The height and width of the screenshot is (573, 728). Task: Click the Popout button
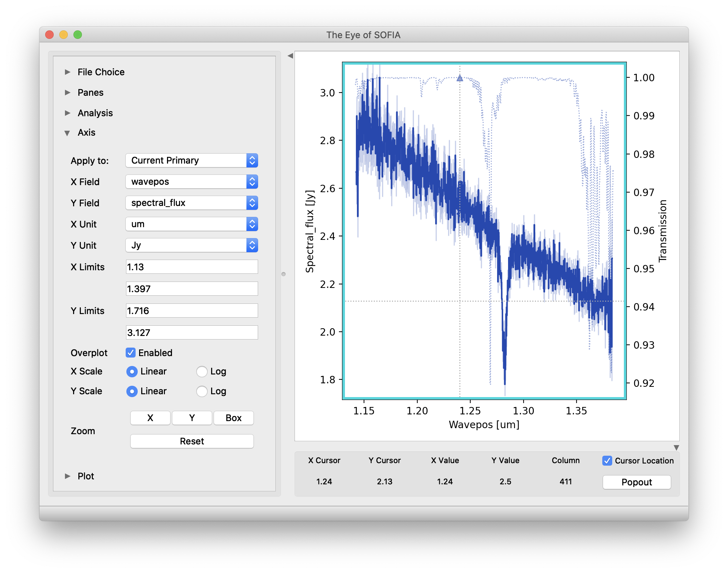pos(636,482)
